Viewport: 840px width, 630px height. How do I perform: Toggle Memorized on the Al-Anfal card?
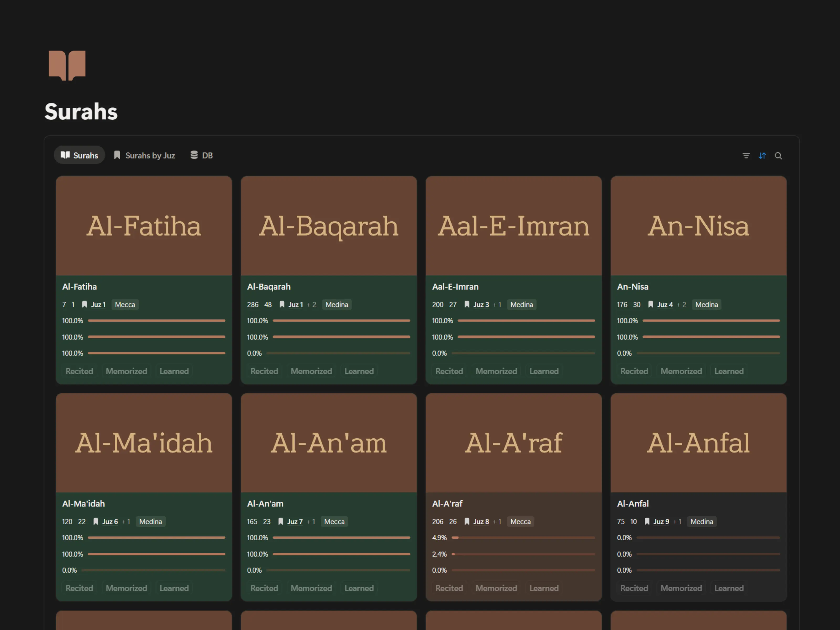[681, 588]
